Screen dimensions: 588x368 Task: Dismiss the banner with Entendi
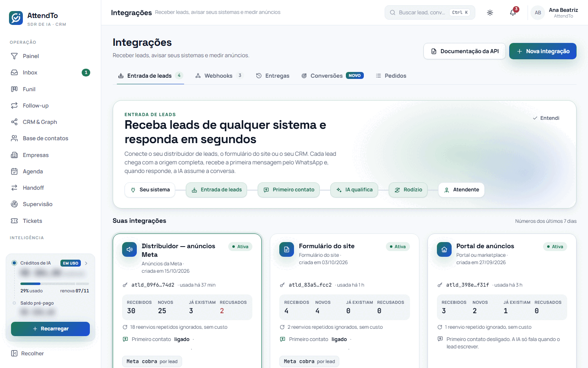coord(546,118)
